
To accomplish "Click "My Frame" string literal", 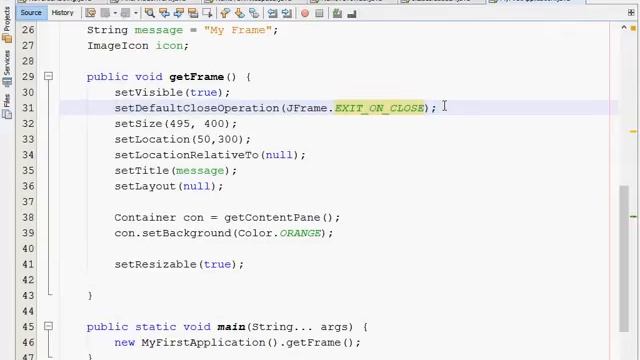I will click(x=238, y=30).
